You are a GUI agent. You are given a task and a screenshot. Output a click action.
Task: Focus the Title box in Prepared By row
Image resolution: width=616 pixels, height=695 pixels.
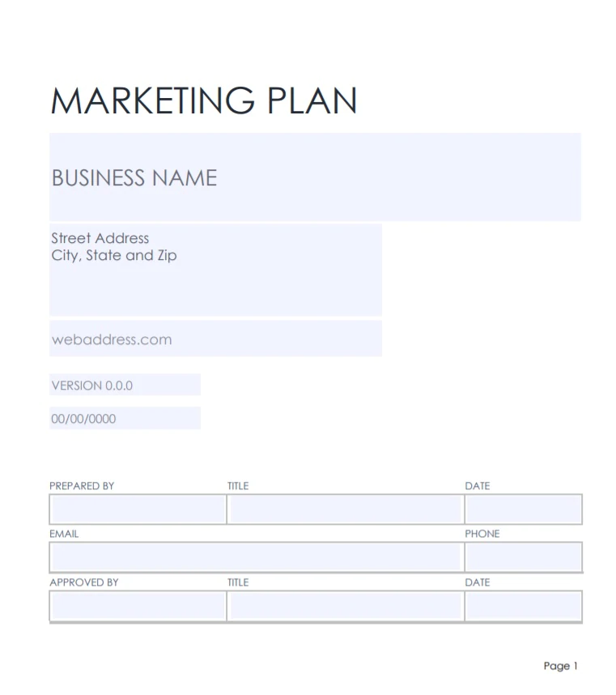click(345, 510)
